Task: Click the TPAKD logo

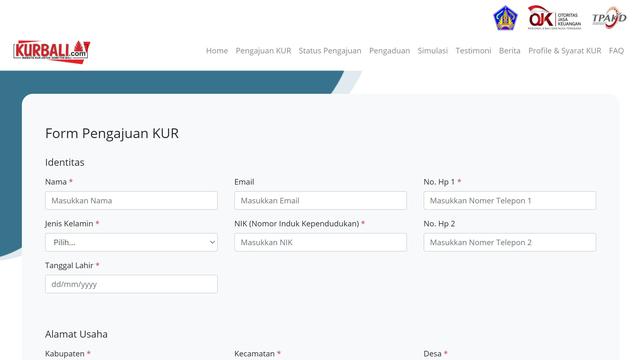Action: point(609,18)
